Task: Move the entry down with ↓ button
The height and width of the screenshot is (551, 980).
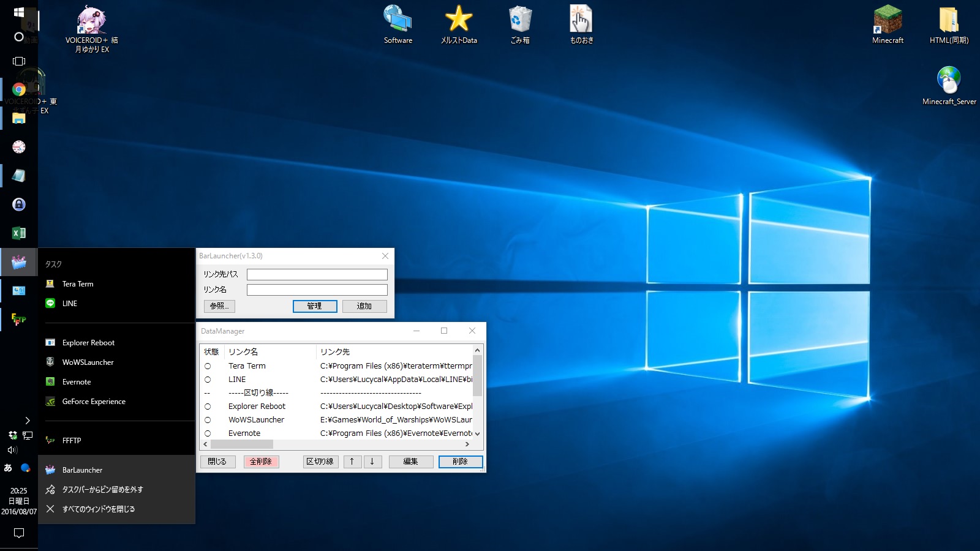Action: 372,462
